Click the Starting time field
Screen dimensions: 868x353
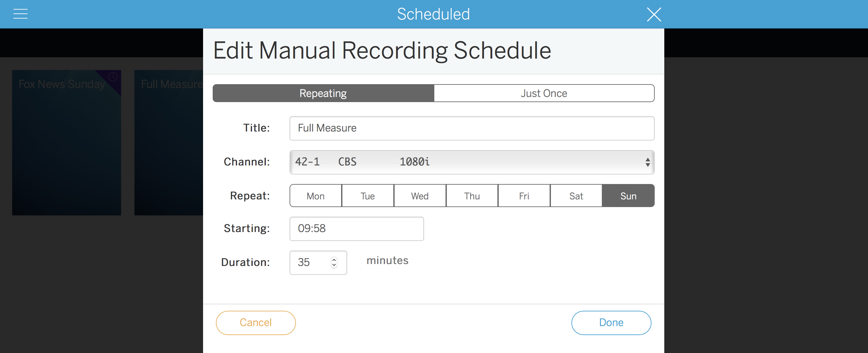click(x=356, y=229)
